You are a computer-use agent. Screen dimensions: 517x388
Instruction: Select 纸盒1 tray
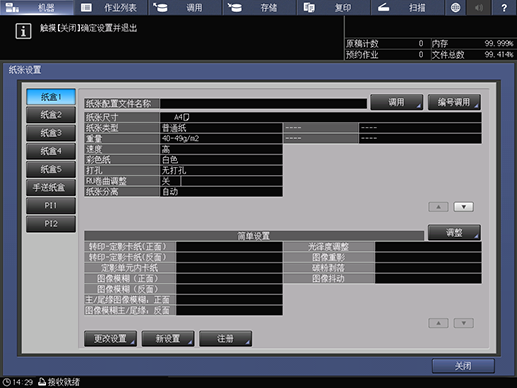coord(51,97)
